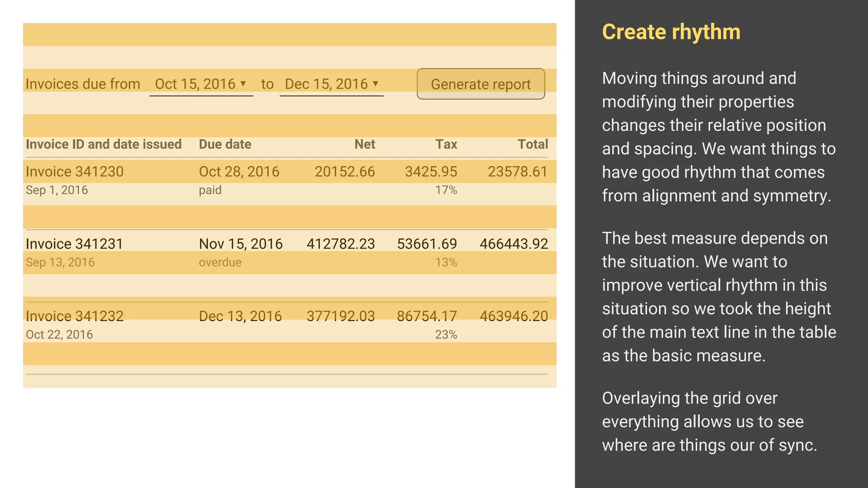868x488 pixels.
Task: Open the Oct 15, 2016 start date dropdown
Action: [196, 84]
